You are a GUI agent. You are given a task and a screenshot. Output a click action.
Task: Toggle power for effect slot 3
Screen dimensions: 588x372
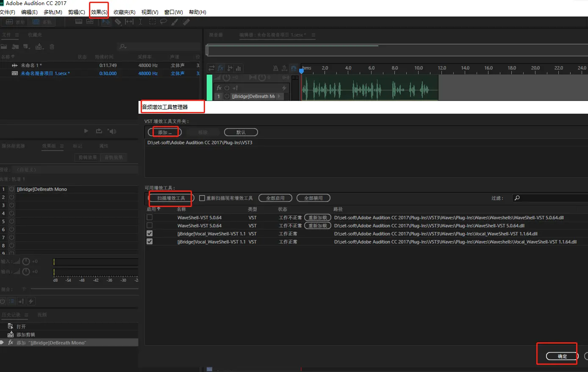click(x=11, y=205)
